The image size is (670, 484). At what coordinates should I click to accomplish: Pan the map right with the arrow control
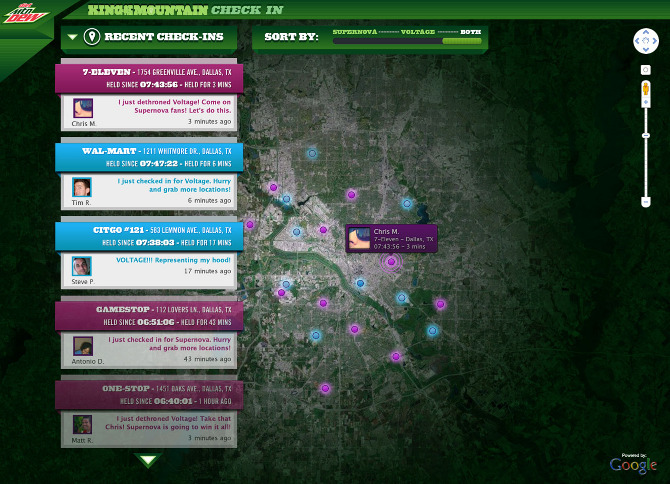[655, 41]
